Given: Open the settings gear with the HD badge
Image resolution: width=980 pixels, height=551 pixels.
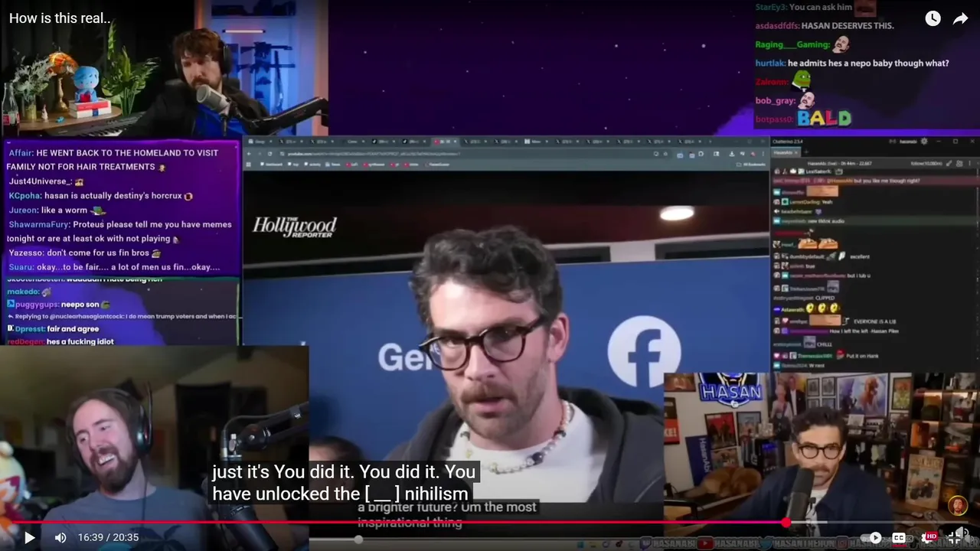Looking at the screenshot, I should pyautogui.click(x=929, y=537).
